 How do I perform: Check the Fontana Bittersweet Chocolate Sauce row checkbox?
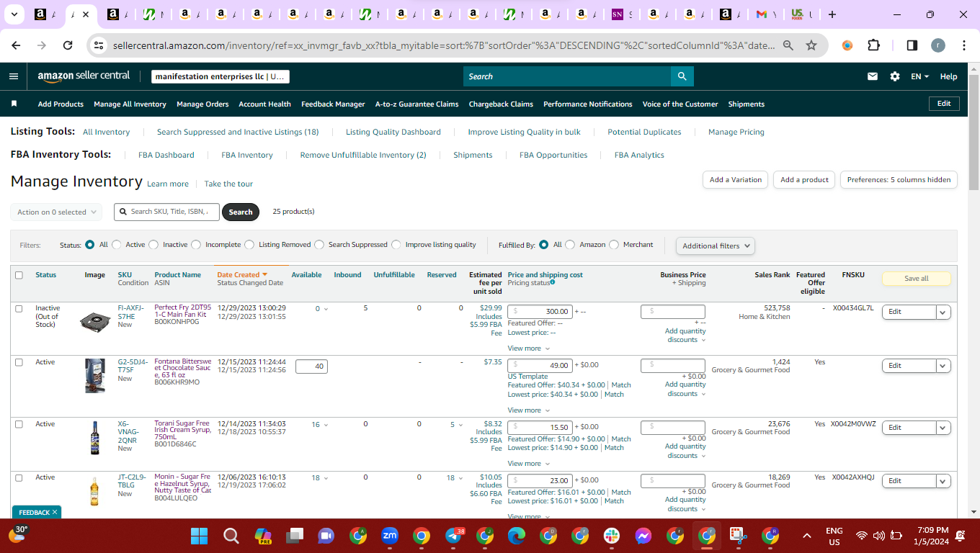(x=19, y=362)
